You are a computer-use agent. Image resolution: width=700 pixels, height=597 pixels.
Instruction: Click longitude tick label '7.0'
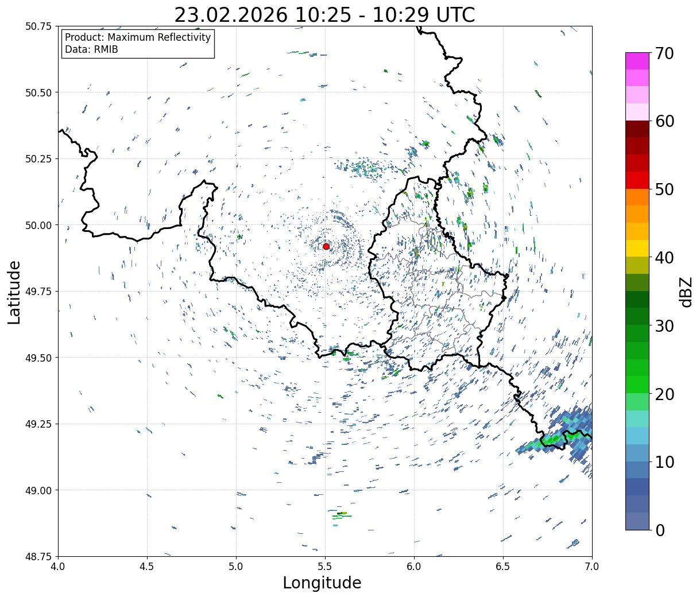pyautogui.click(x=592, y=567)
